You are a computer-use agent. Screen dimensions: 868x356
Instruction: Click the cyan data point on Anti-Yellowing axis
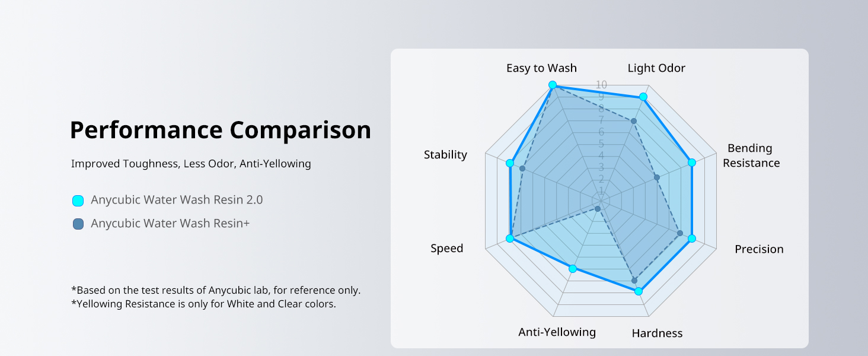[572, 269]
